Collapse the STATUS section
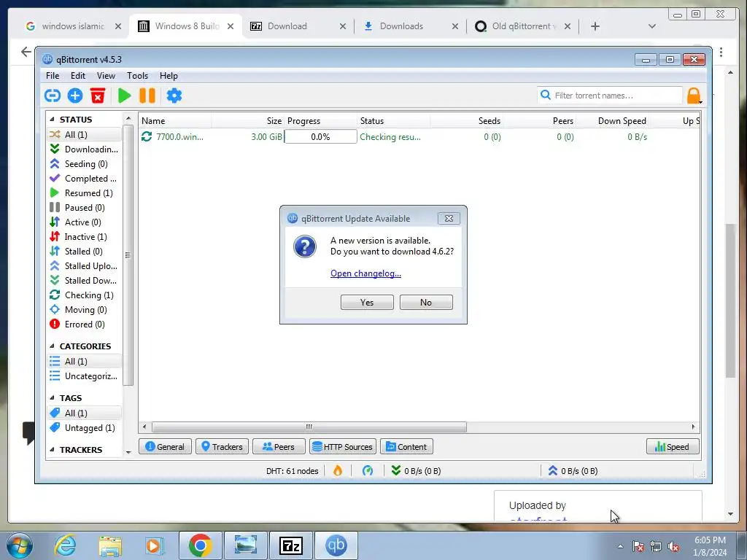Viewport: 747px width, 560px height. tap(52, 120)
